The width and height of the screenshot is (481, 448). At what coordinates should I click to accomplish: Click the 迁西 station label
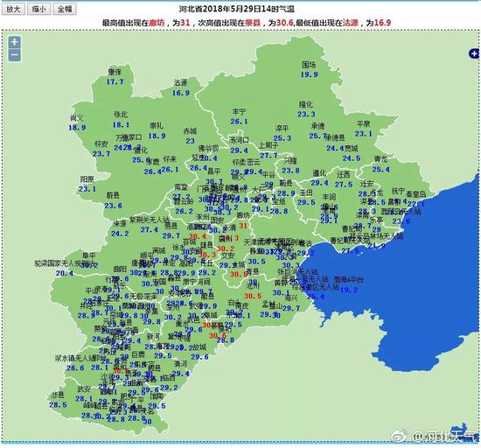[344, 175]
